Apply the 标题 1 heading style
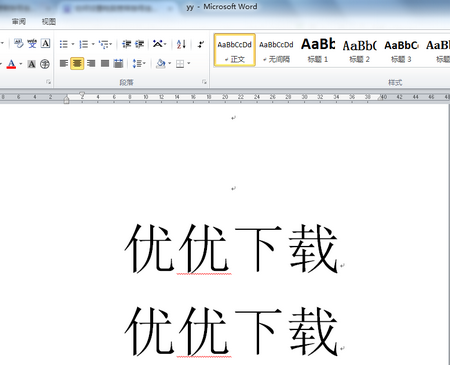450x365 pixels. pos(318,50)
